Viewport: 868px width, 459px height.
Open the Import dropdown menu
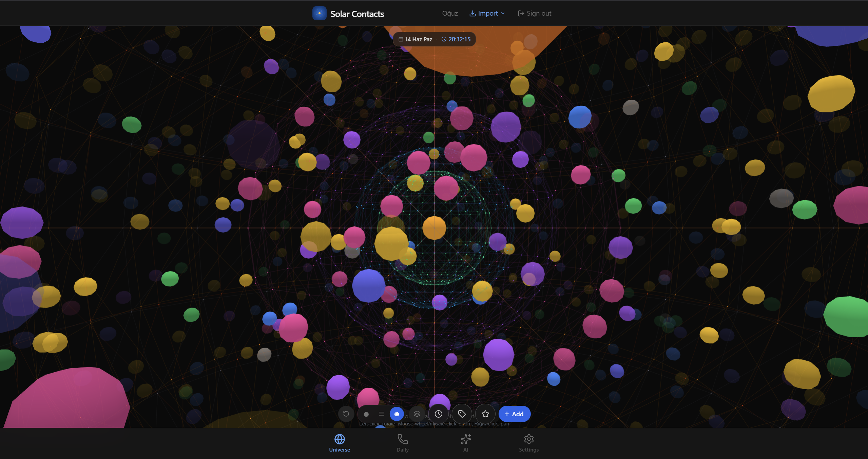pyautogui.click(x=487, y=14)
